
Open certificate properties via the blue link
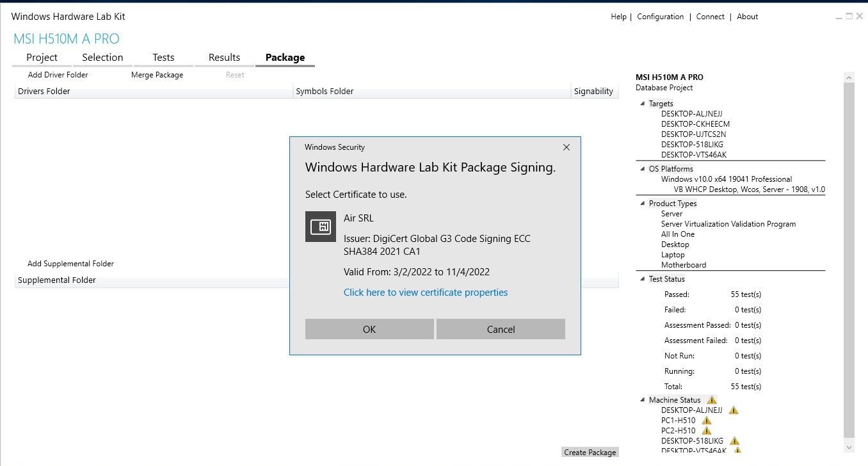426,293
